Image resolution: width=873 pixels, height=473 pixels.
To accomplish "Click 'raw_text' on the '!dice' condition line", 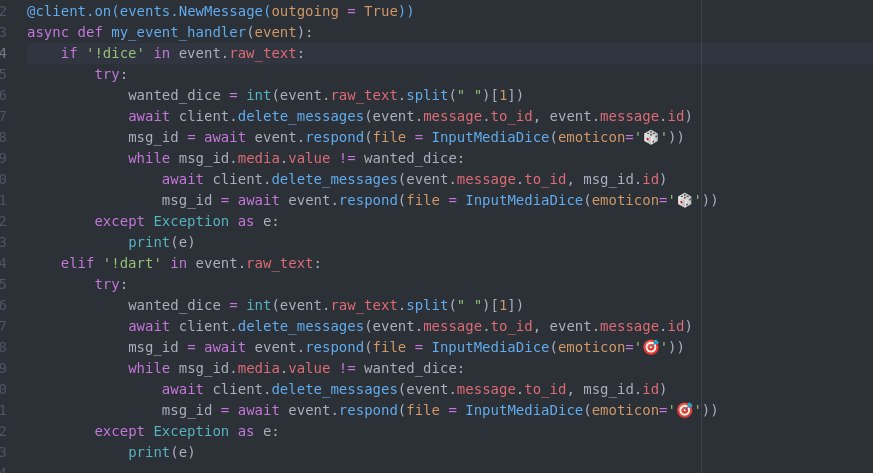I will pos(263,53).
